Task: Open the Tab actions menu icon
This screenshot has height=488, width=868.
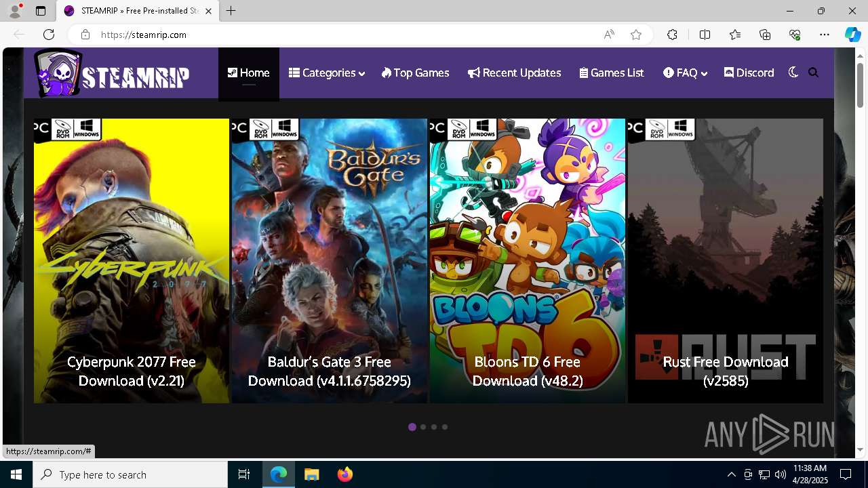Action: coord(41,11)
